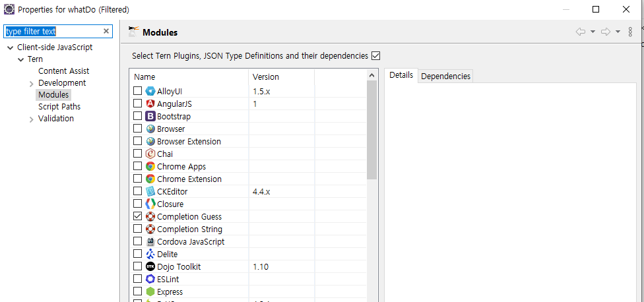Select the Modules tree item
This screenshot has height=302, width=644.
(53, 95)
